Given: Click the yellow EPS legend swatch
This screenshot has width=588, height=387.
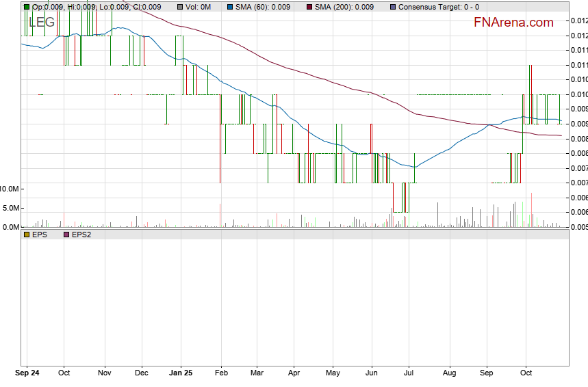Looking at the screenshot, I should pos(27,235).
